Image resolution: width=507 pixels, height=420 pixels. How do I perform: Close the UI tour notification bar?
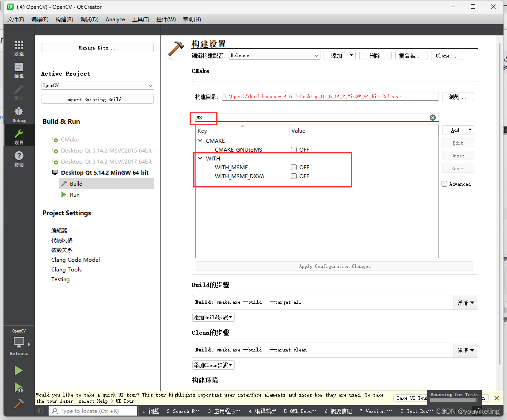(x=497, y=398)
